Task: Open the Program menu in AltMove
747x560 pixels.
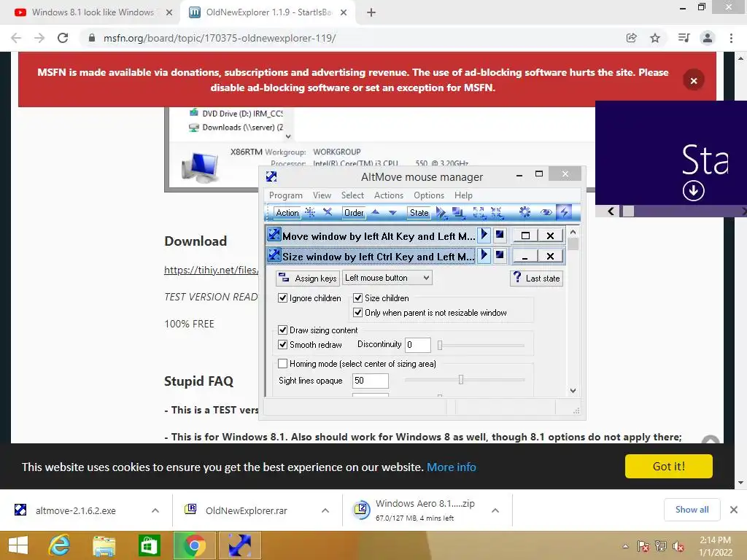Action: pyautogui.click(x=285, y=195)
